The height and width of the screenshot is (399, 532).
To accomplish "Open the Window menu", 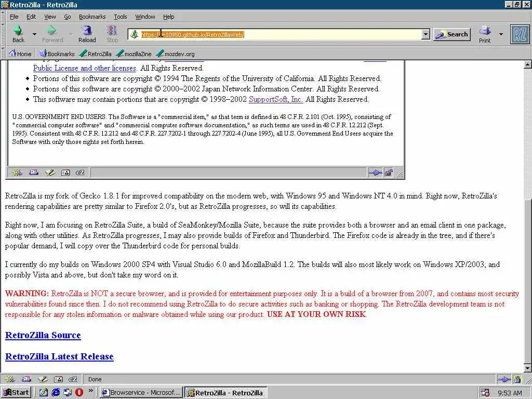I will 145,17.
